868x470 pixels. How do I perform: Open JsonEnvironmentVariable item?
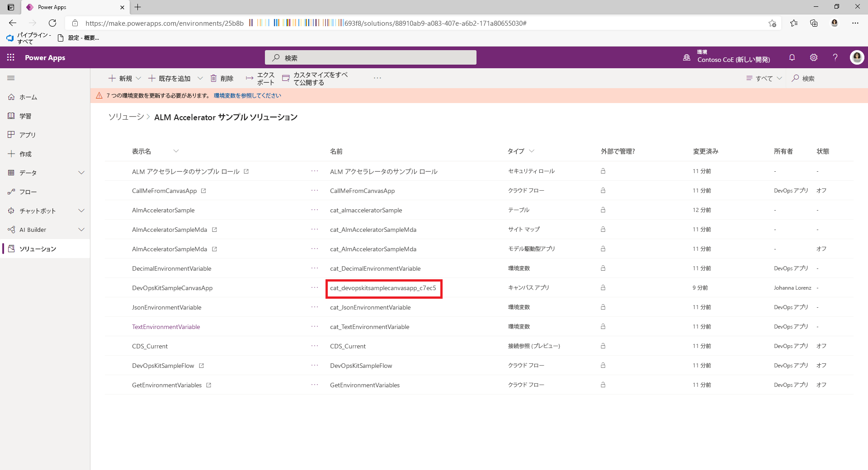pos(167,307)
